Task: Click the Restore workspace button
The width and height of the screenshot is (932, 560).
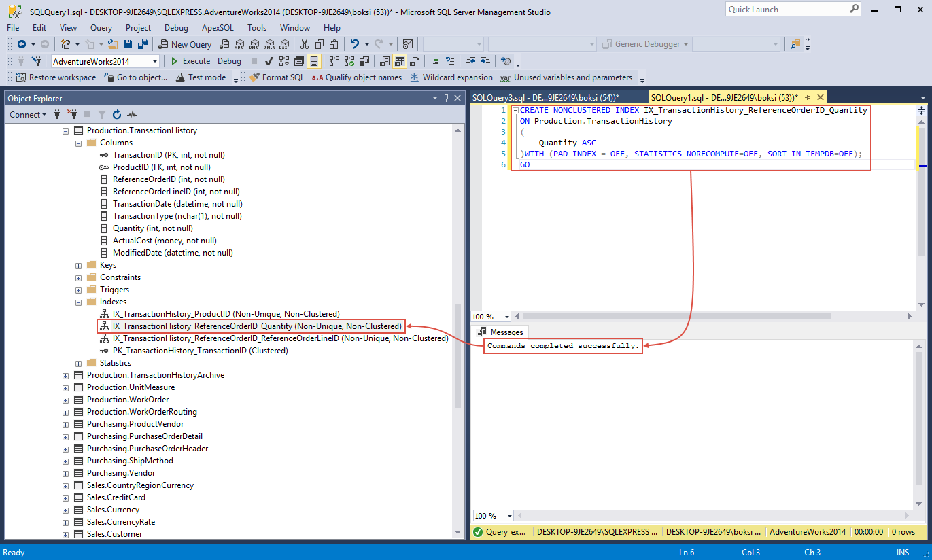Action: point(56,77)
